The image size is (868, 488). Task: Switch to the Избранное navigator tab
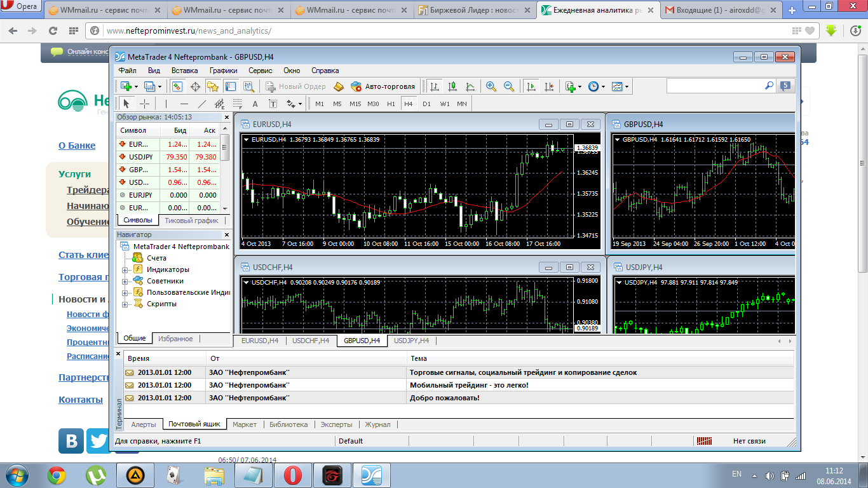[x=175, y=339]
